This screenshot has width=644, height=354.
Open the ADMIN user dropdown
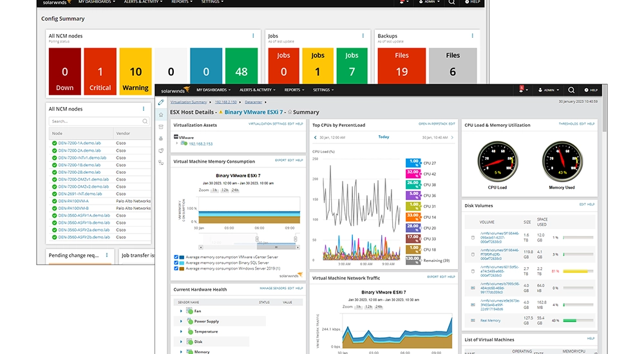pos(549,90)
